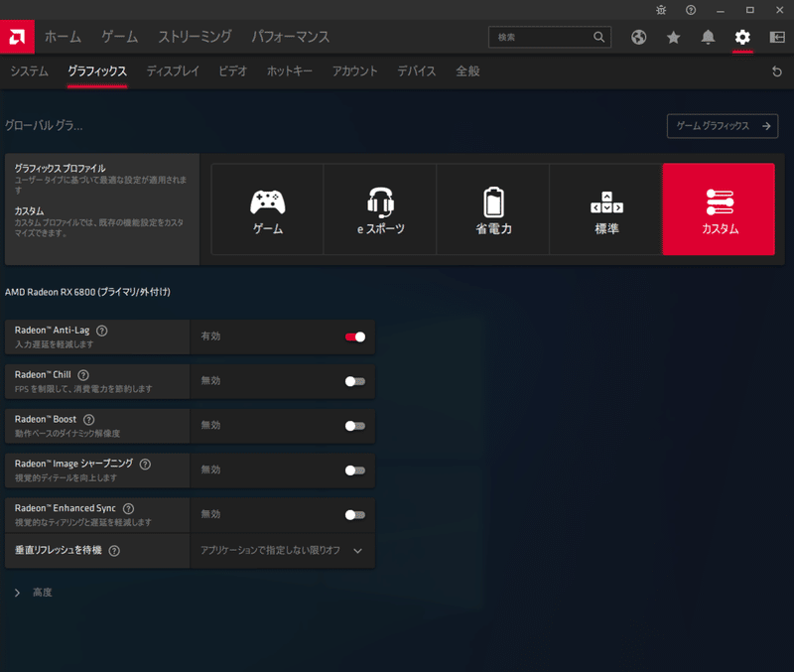
Task: Open help for Radeon Chill
Action: point(83,375)
